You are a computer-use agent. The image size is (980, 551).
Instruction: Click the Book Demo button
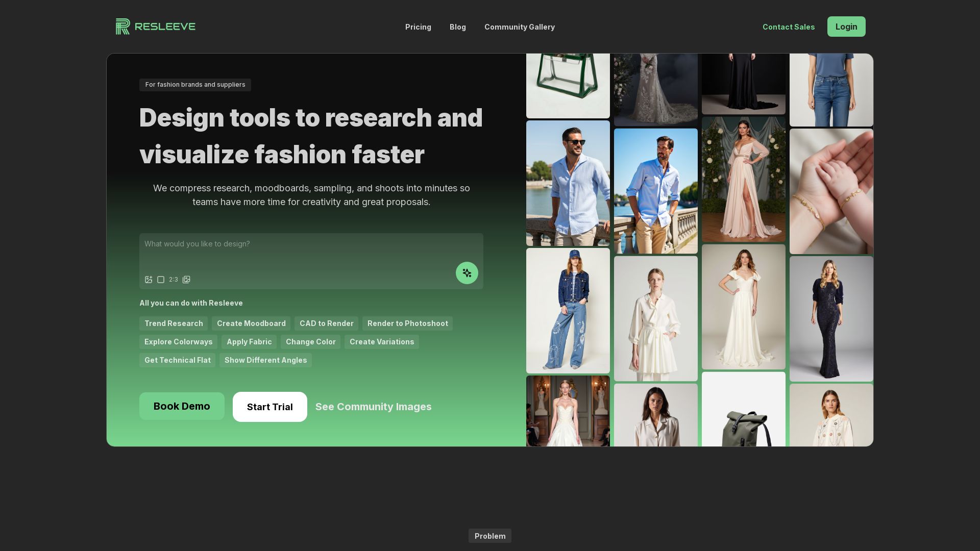click(182, 406)
